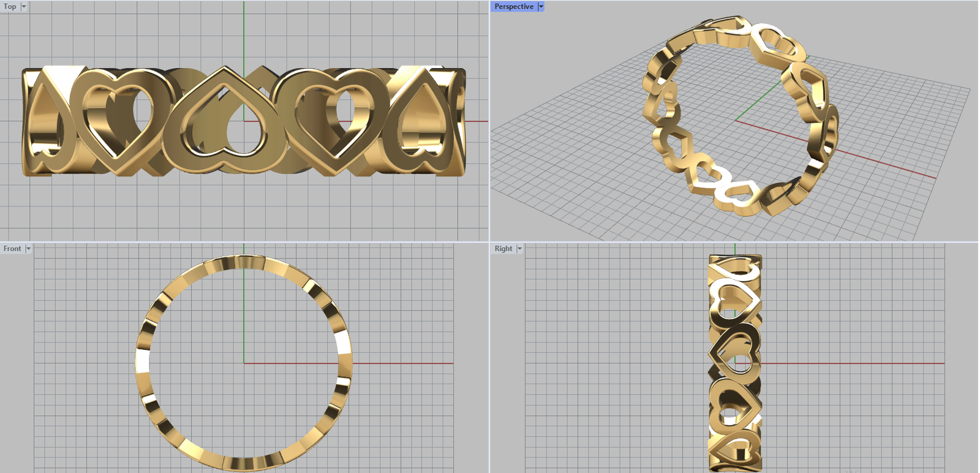Click the red X-axis line in Front viewport
Viewport: 980px width, 473px height.
tap(398, 363)
